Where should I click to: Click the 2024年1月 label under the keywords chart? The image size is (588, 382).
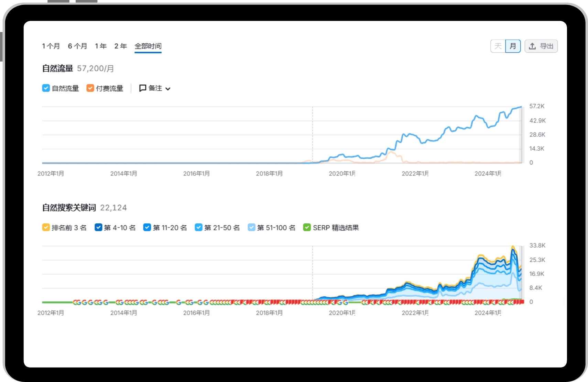488,313
